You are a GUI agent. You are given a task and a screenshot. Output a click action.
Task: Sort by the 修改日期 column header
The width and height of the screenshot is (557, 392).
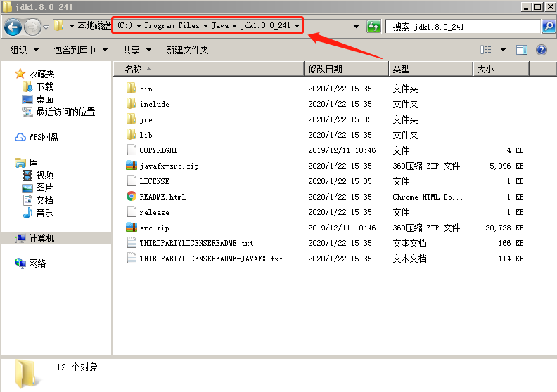[346, 69]
